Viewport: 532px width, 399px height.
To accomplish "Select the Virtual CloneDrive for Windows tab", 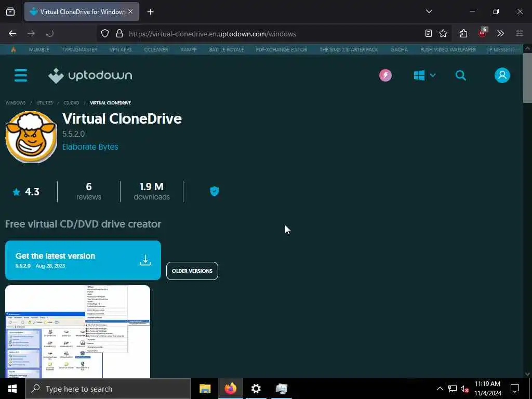I will (x=82, y=11).
